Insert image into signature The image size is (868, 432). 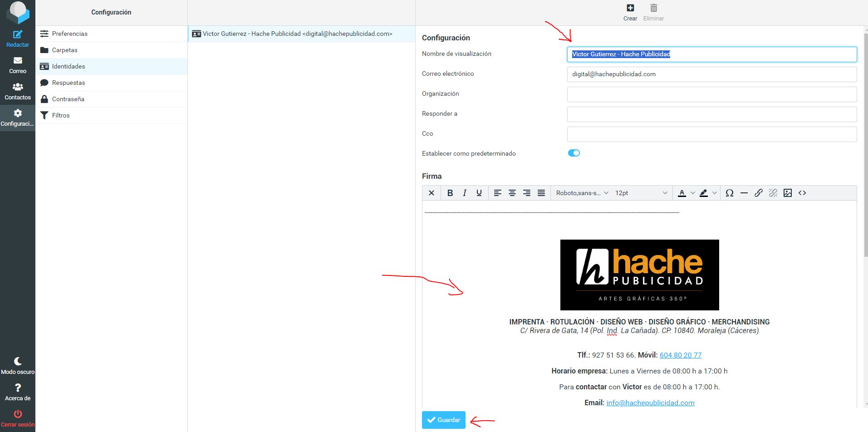[x=788, y=193]
